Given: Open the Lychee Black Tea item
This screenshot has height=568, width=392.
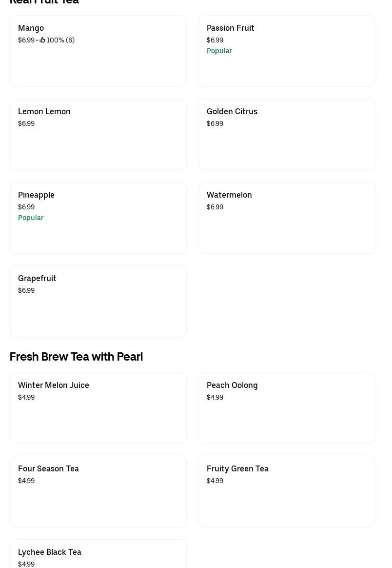Looking at the screenshot, I should click(x=98, y=554).
